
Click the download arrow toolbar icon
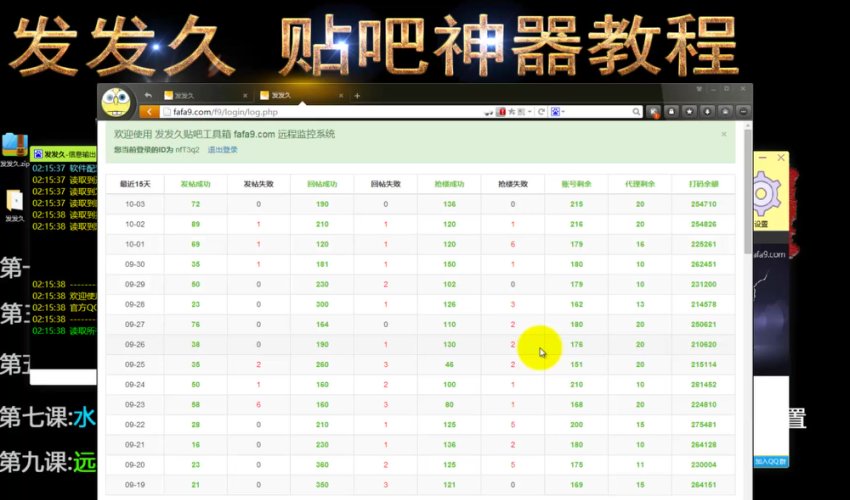(x=707, y=112)
